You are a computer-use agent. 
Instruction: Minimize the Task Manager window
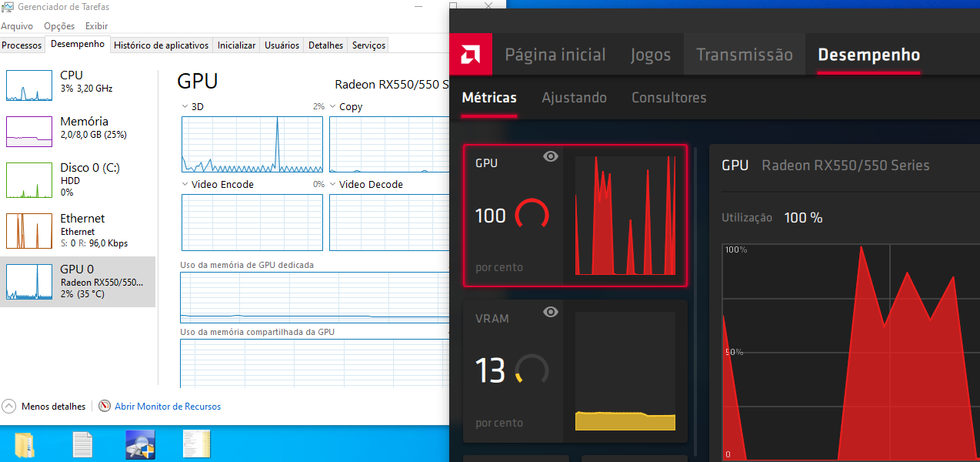417,7
